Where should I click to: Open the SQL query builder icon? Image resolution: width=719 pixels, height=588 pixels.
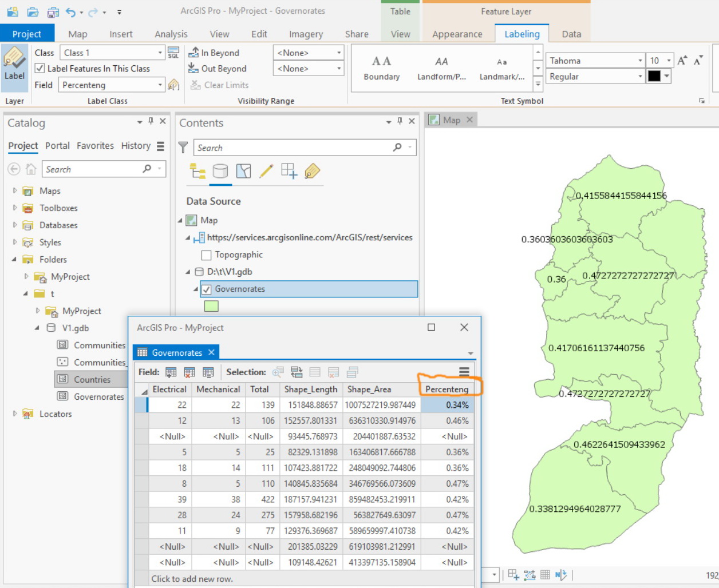pyautogui.click(x=173, y=53)
